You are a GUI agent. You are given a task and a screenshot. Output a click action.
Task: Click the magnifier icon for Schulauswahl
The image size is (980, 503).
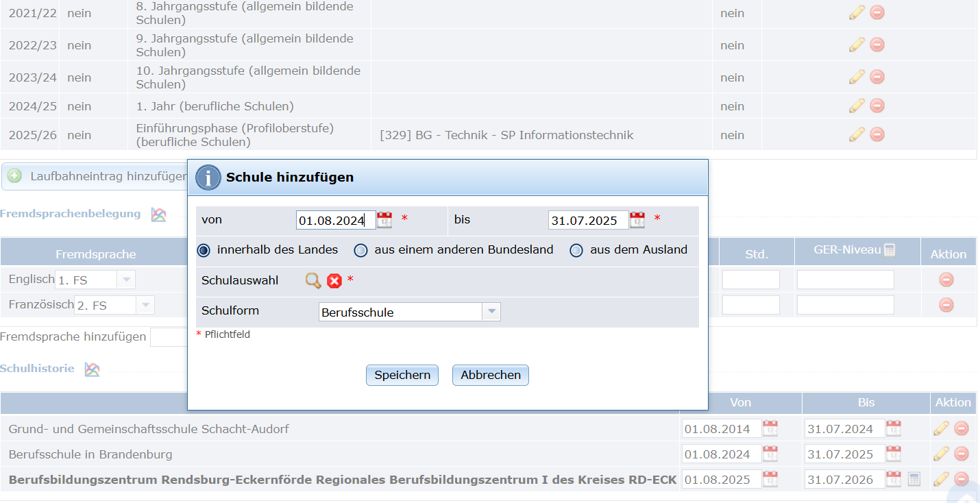[313, 280]
